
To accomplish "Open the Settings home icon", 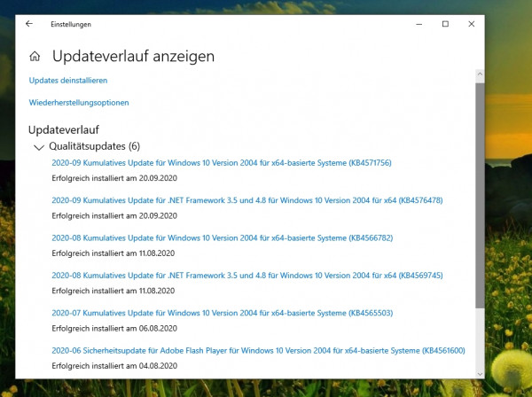I will (x=35, y=57).
